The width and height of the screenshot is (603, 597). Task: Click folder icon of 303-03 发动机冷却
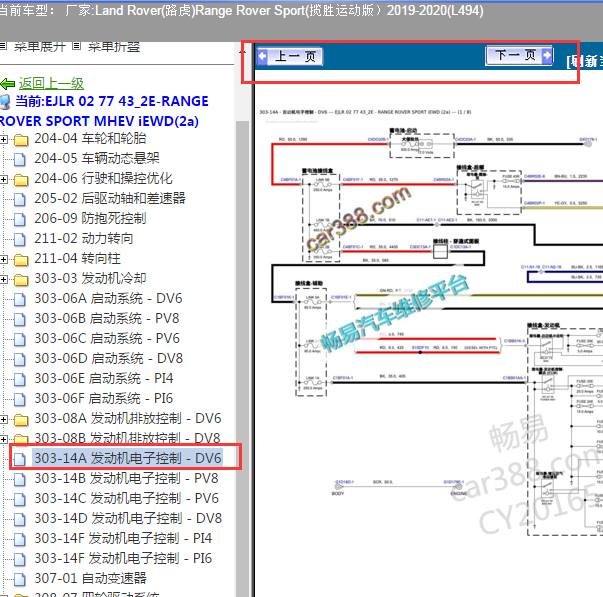click(21, 280)
